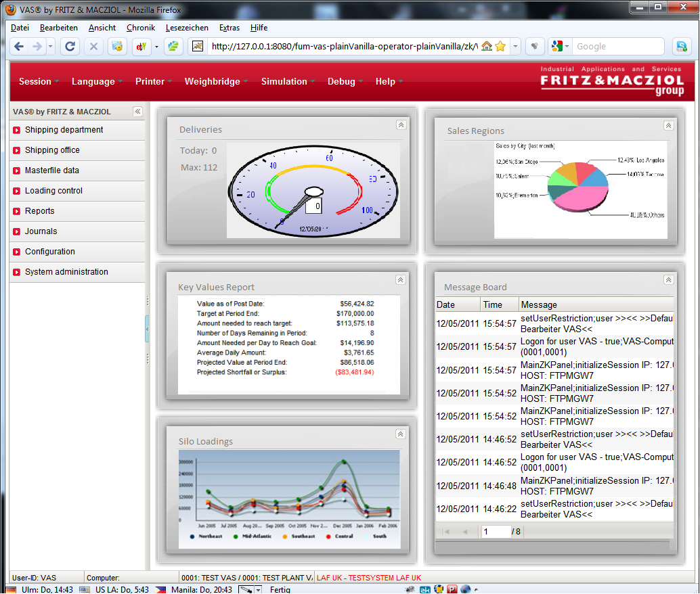Image resolution: width=700 pixels, height=594 pixels.
Task: Collapse the Deliveries panel
Action: pos(400,124)
